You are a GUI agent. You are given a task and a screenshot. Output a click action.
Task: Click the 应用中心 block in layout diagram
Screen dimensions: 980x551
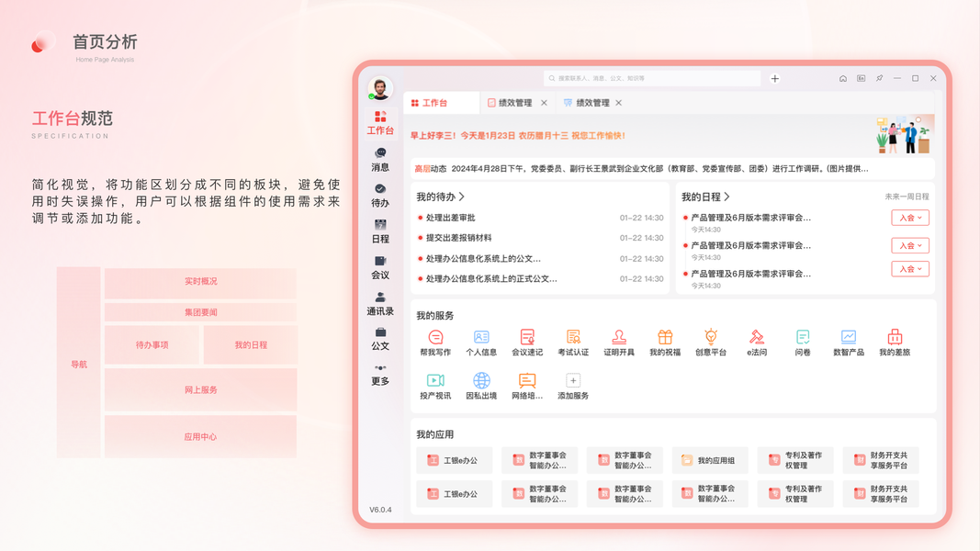[x=200, y=436]
